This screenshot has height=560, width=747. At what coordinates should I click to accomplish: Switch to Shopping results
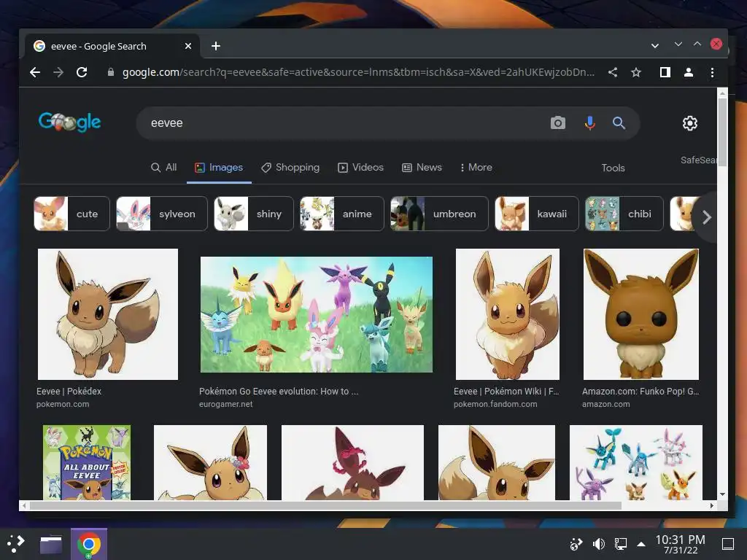[290, 167]
